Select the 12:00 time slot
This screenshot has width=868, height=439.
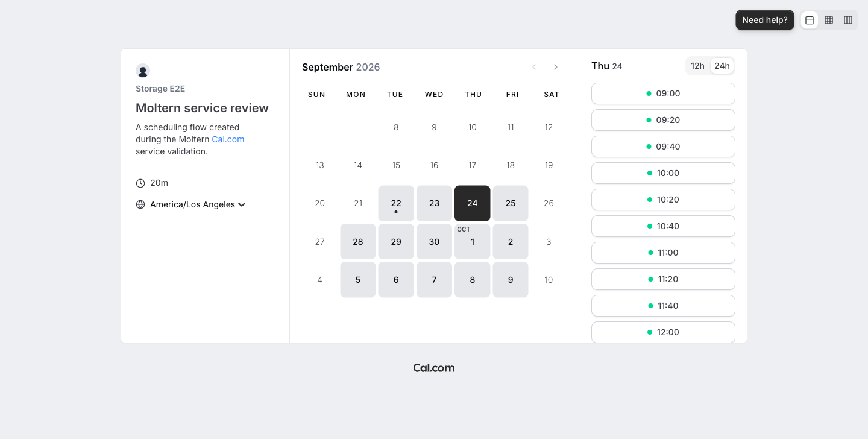tap(663, 332)
